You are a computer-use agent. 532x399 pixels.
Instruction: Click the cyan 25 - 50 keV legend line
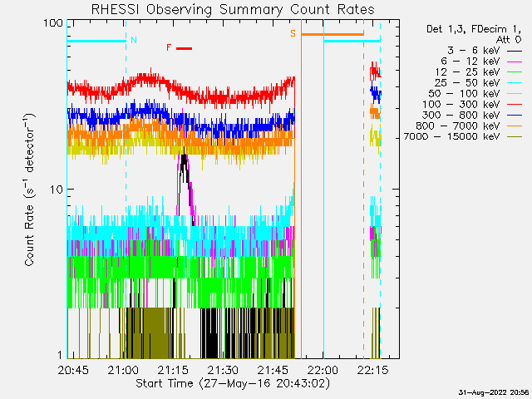pos(515,83)
